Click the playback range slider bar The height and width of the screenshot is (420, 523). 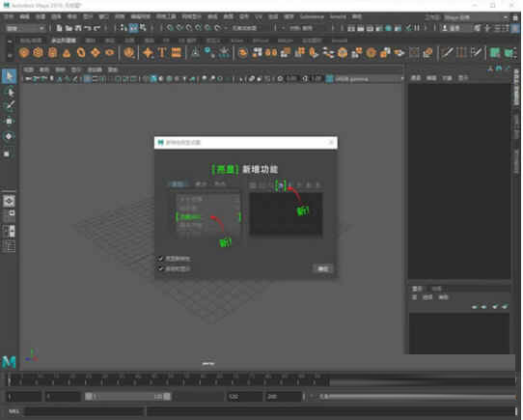pos(127,396)
